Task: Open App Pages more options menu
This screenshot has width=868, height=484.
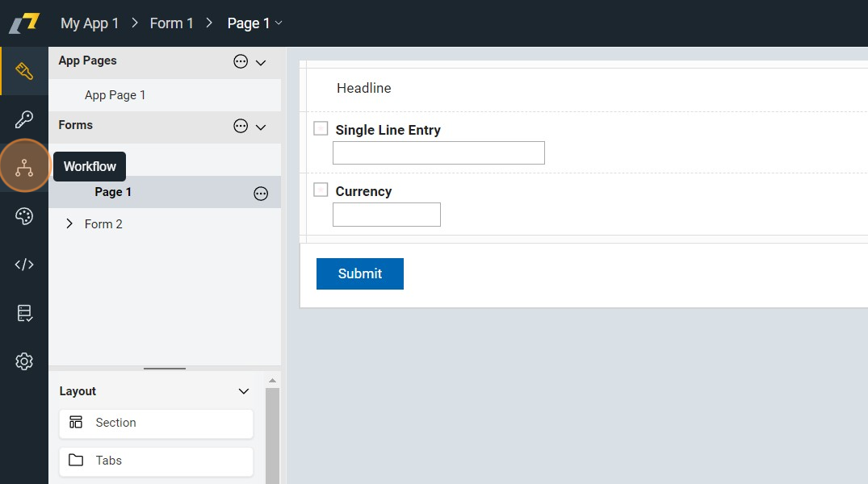Action: (x=241, y=61)
